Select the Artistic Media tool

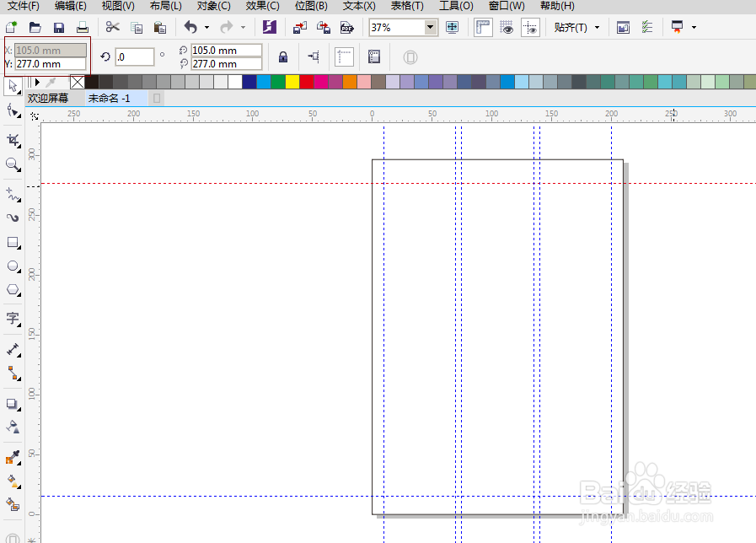tap(13, 218)
